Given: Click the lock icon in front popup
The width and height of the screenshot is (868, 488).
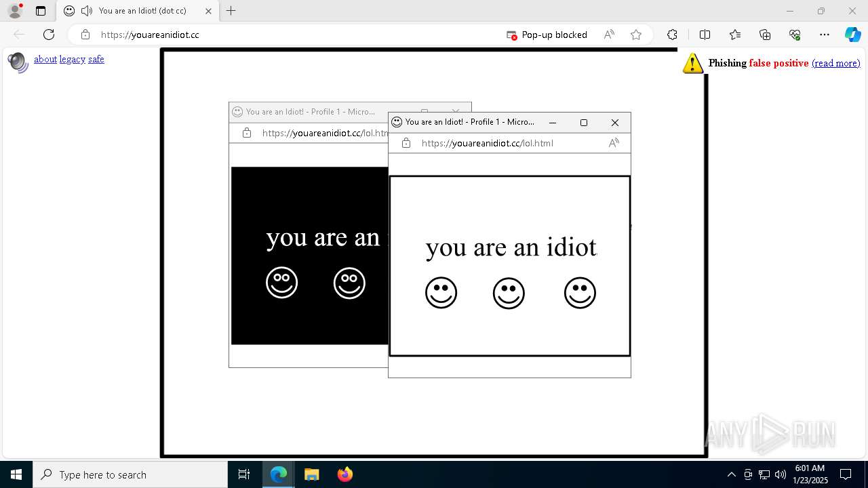Looking at the screenshot, I should coord(406,143).
